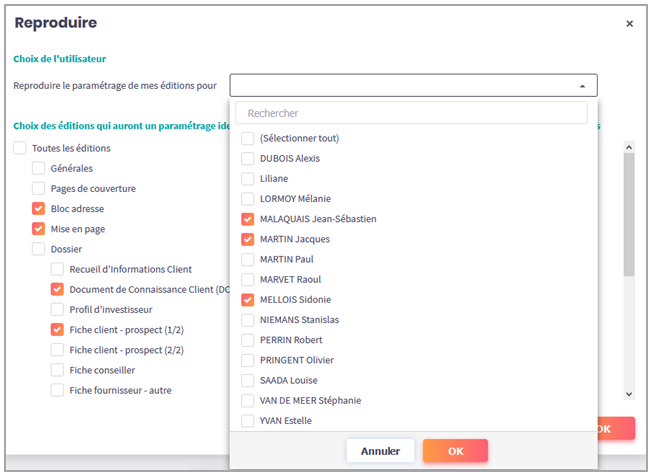Enable Toutes les éditions checkbox
649x475 pixels.
point(20,148)
